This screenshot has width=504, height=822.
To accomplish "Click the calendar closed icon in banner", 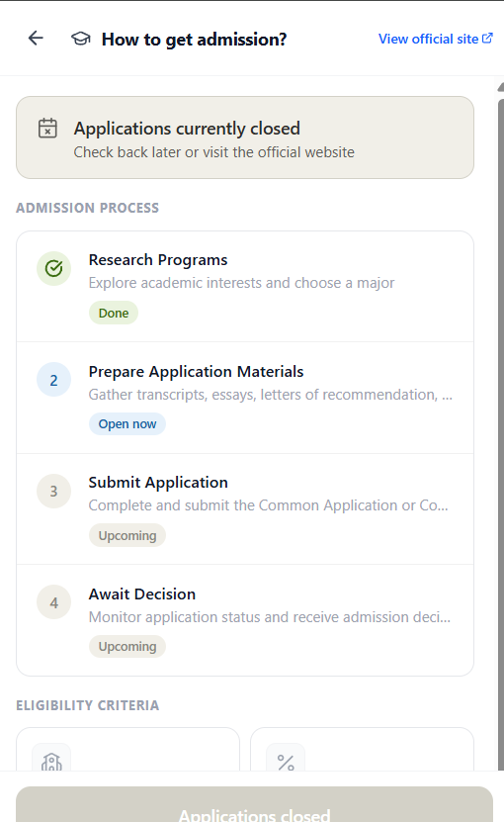I will click(47, 128).
